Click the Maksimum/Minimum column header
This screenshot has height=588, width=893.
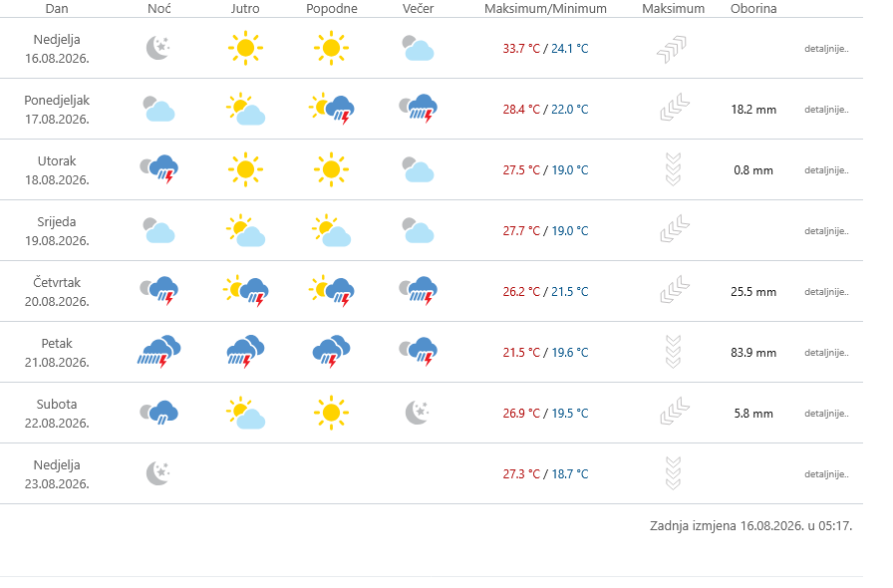tap(545, 9)
